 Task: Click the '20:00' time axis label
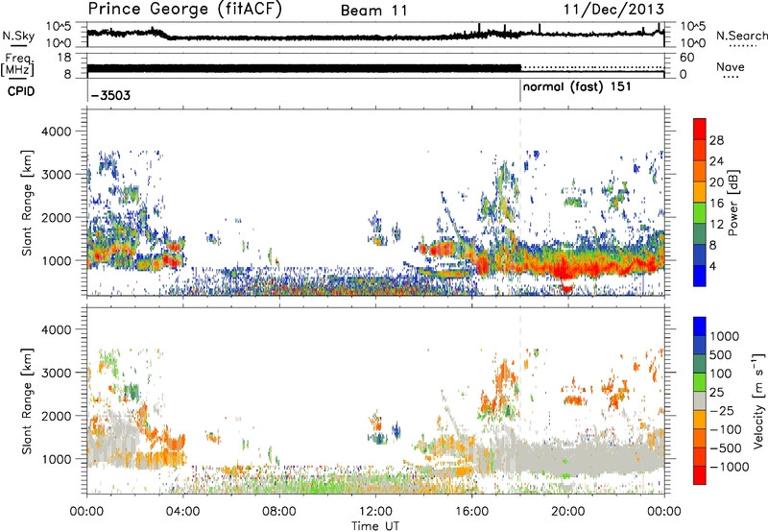(567, 512)
